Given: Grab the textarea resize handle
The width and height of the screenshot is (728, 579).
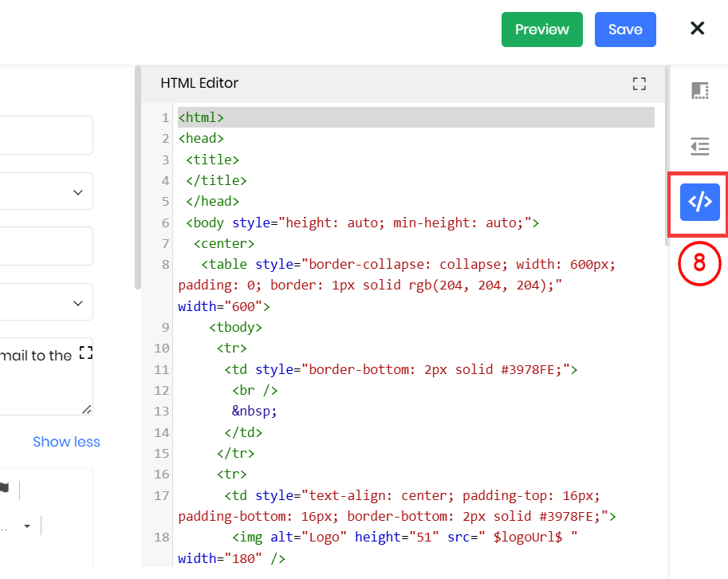Looking at the screenshot, I should [x=87, y=409].
